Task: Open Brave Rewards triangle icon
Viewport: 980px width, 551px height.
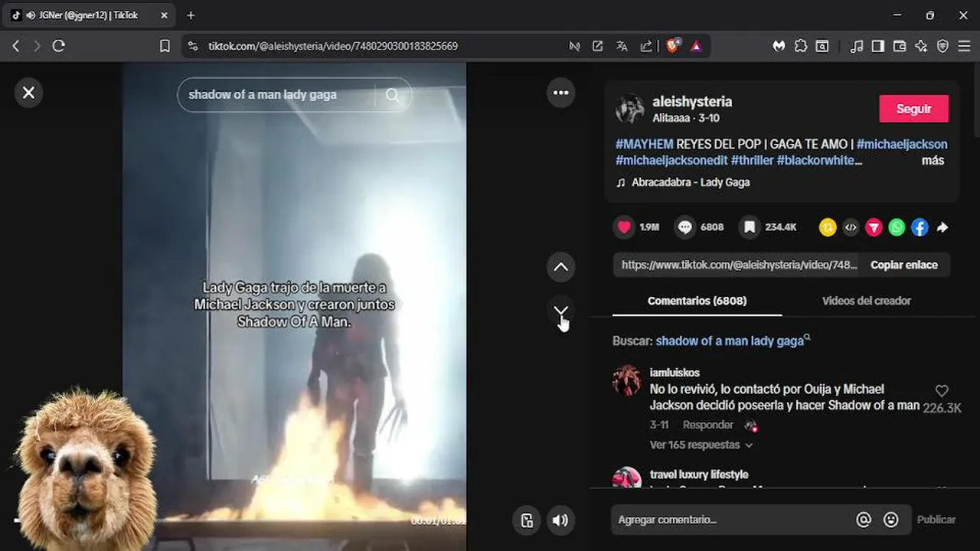Action: coord(696,46)
